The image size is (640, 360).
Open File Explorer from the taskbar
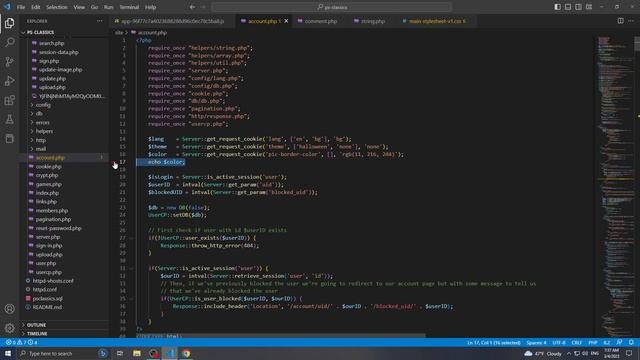pyautogui.click(x=137, y=353)
